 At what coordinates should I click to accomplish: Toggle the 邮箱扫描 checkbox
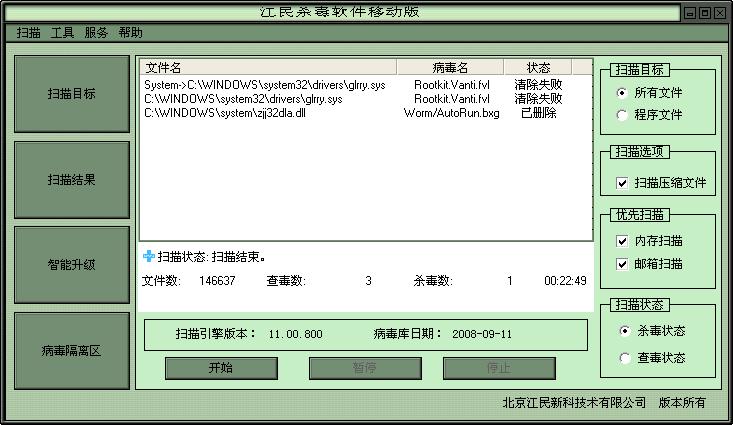(622, 264)
